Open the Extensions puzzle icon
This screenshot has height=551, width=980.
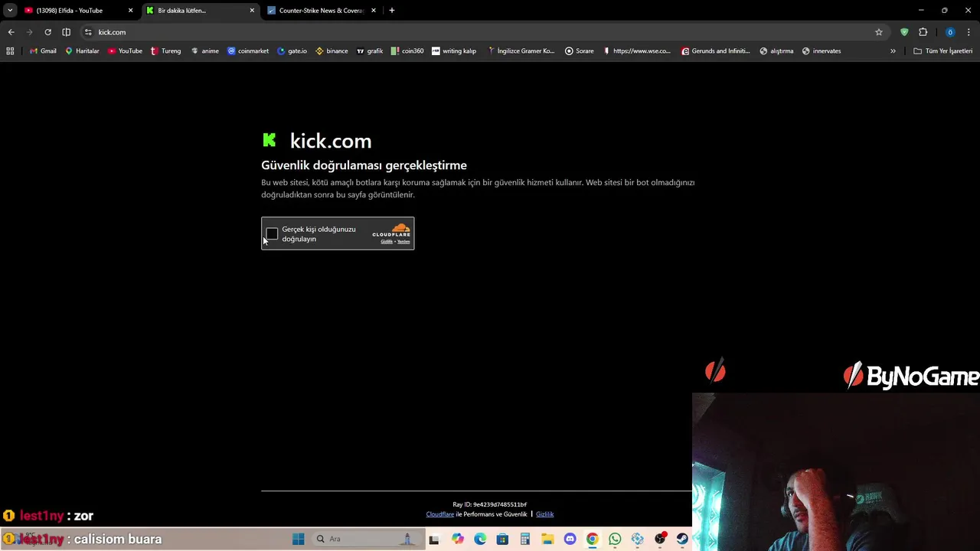pos(923,32)
